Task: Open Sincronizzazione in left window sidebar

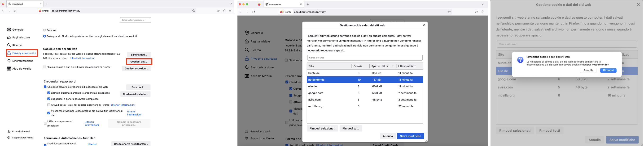Action: [20, 61]
